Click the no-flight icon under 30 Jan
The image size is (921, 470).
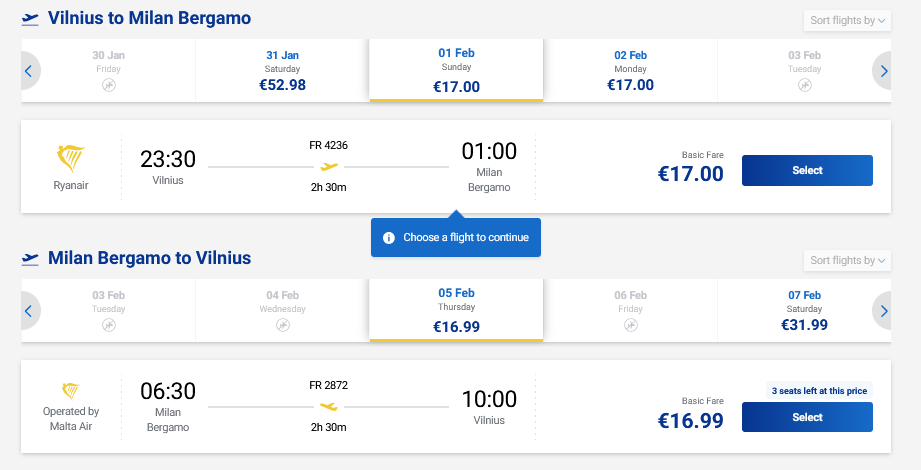click(108, 86)
